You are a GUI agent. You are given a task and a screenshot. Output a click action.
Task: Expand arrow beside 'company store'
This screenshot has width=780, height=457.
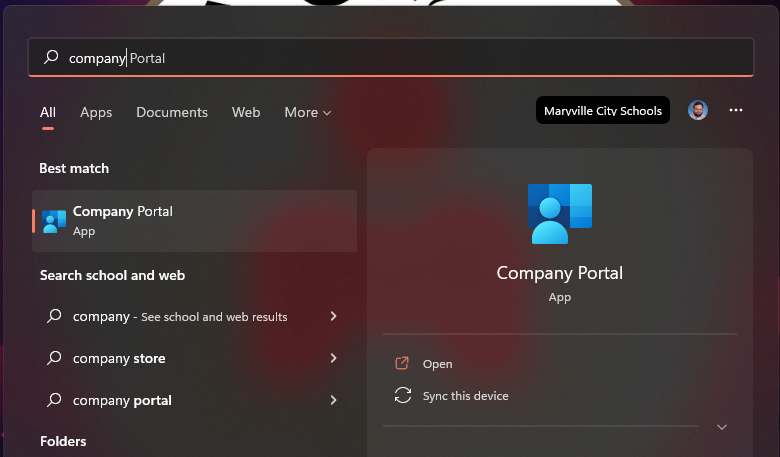pos(333,358)
